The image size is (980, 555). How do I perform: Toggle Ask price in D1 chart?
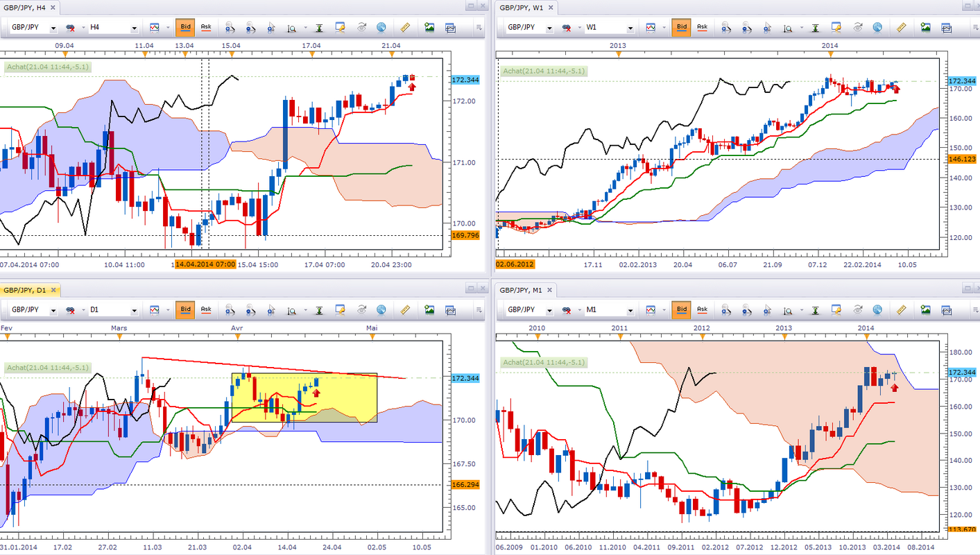pos(206,310)
